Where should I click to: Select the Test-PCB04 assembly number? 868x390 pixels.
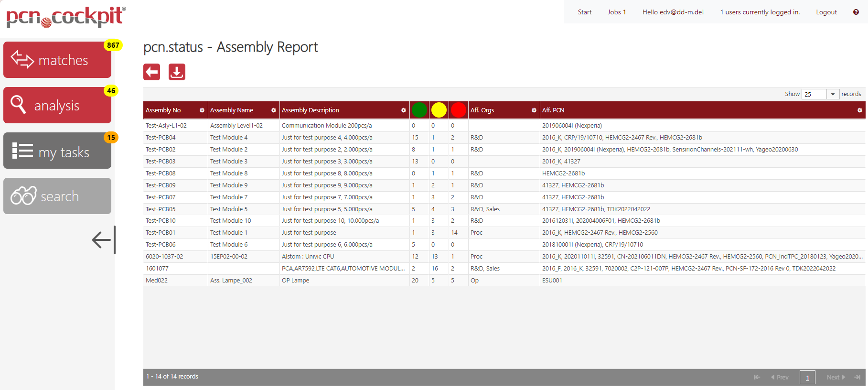click(161, 138)
